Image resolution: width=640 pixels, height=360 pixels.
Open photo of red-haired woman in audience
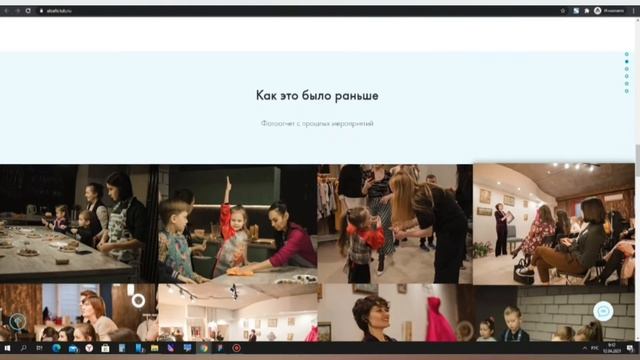(79, 313)
